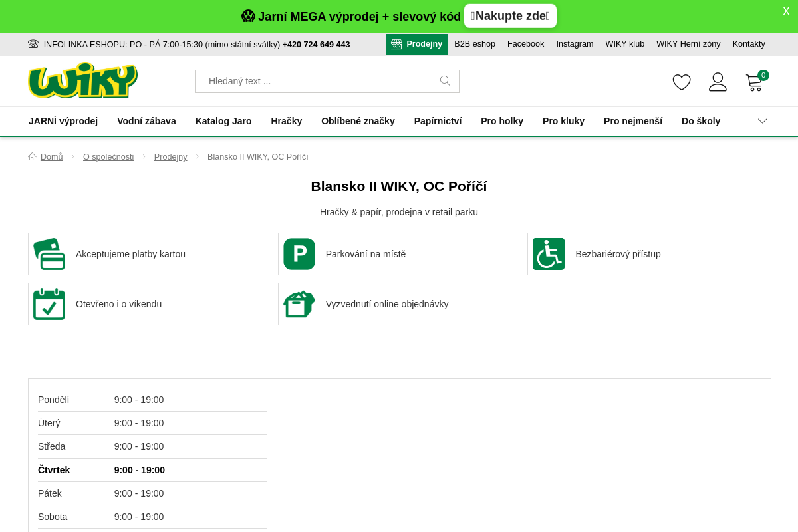
Task: Open Katalog Jaro menu item
Action: [223, 121]
